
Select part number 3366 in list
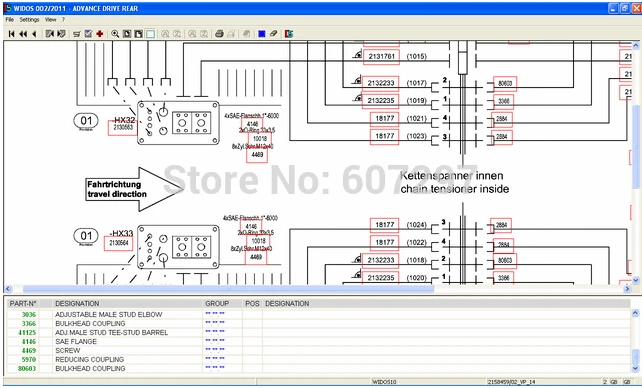point(29,323)
